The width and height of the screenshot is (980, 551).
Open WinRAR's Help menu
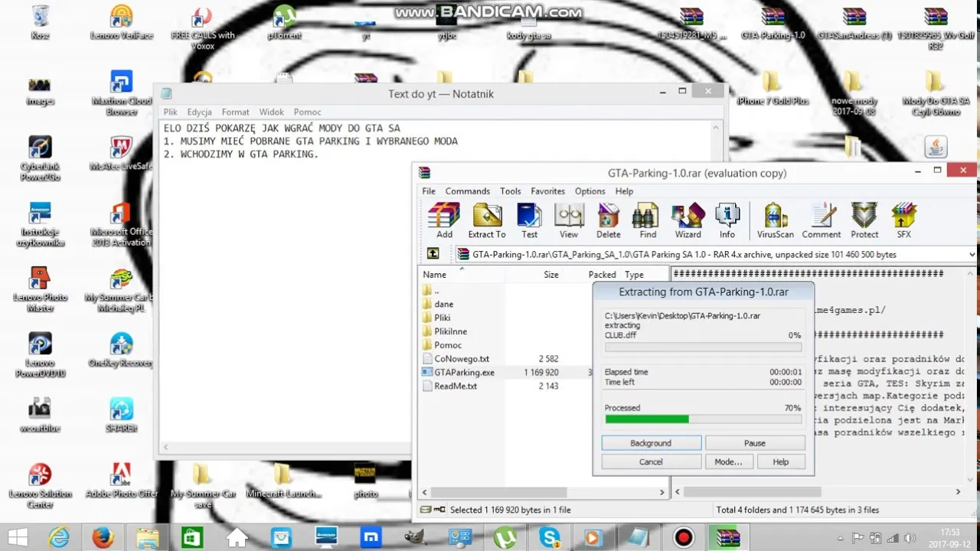(x=625, y=191)
